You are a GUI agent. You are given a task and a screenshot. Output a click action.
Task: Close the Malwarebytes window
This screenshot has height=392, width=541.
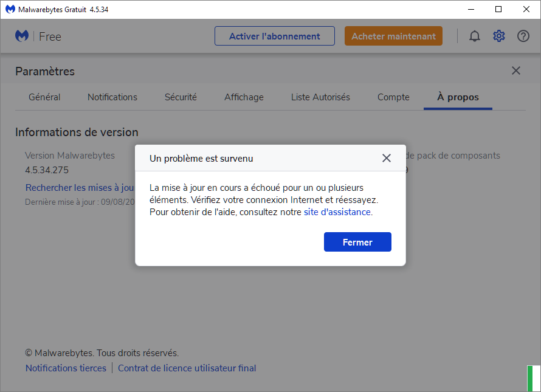[x=526, y=9]
